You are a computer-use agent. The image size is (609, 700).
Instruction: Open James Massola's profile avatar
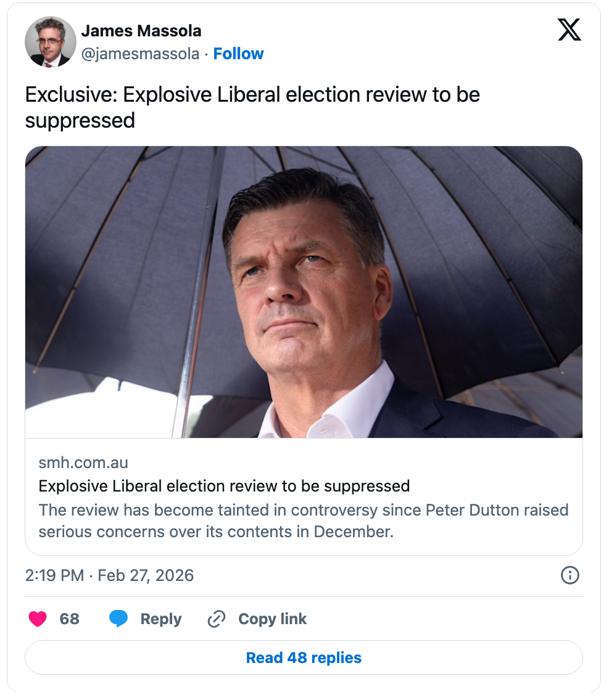pyautogui.click(x=50, y=42)
